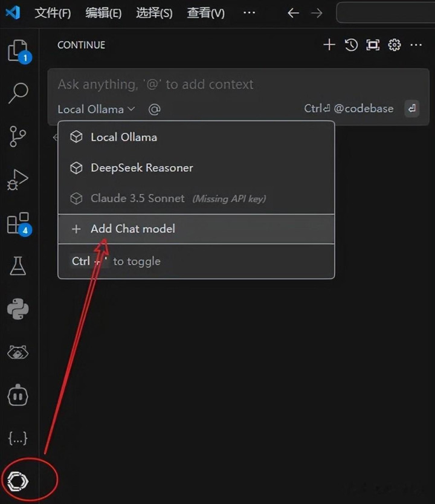Focus the Ask anything input field

click(x=239, y=84)
